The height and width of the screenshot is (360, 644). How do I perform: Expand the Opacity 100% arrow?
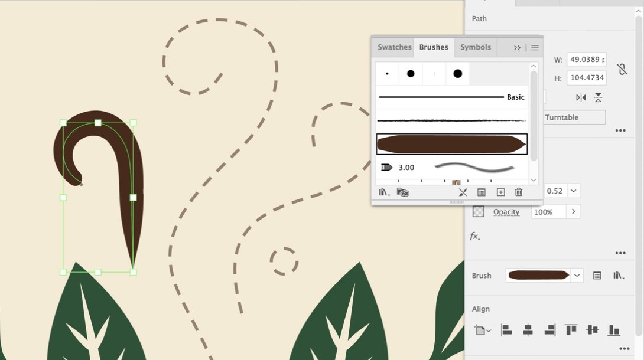coord(573,211)
